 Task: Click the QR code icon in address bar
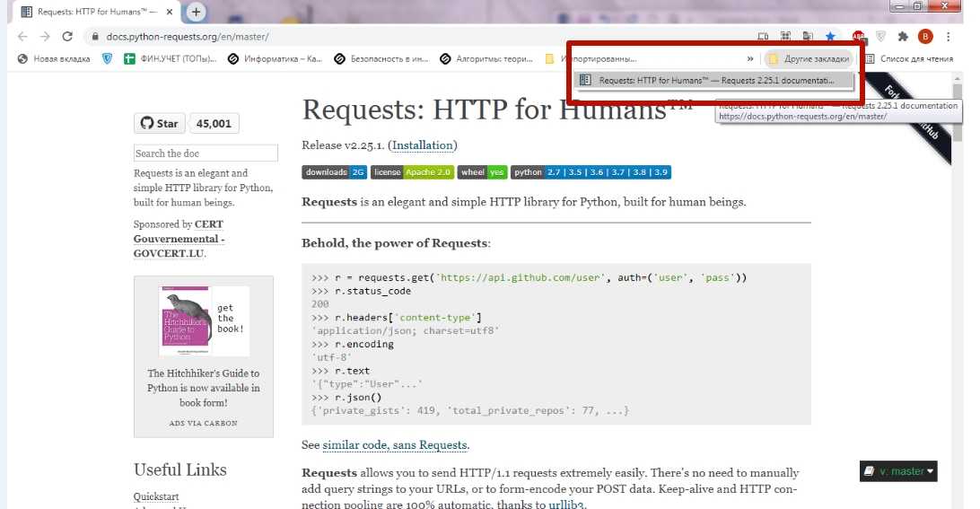[785, 37]
